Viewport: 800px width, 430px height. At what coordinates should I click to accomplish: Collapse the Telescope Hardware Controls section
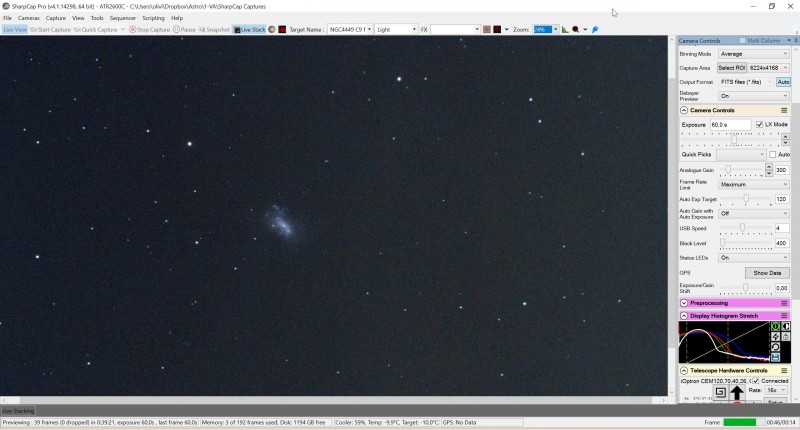coord(684,370)
